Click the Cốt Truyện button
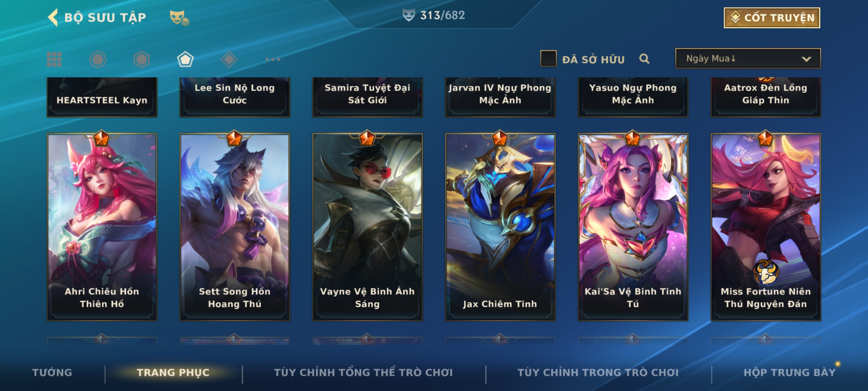 (x=772, y=18)
